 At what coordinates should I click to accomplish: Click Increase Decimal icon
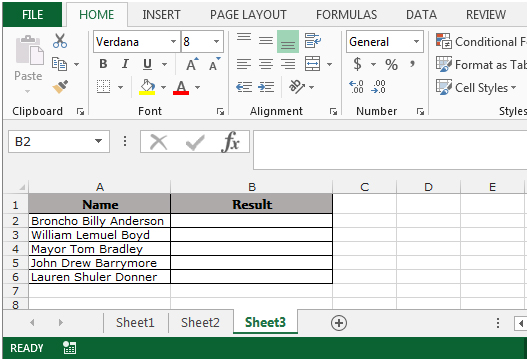coord(356,87)
